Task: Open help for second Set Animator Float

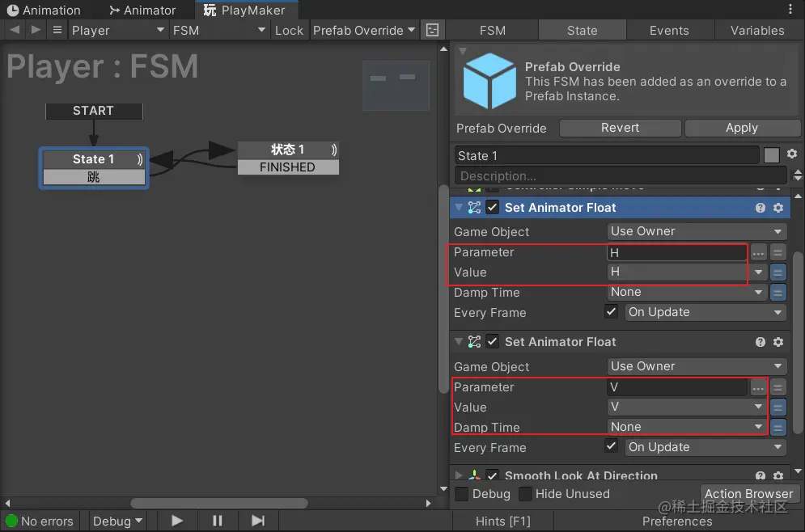Action: point(761,342)
